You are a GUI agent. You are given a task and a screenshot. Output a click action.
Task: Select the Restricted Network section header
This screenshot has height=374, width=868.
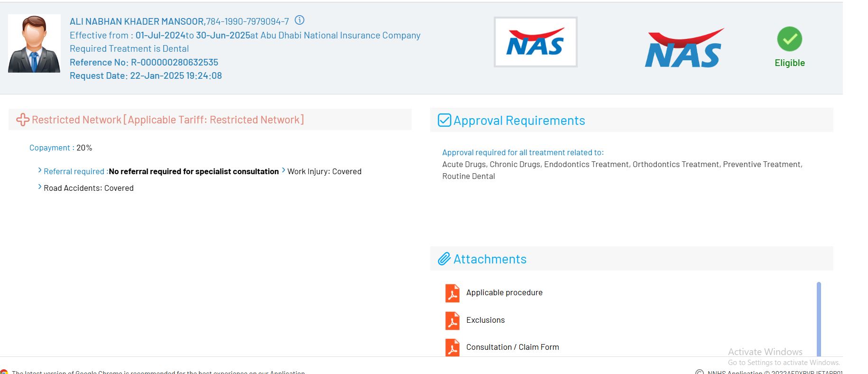click(x=167, y=120)
